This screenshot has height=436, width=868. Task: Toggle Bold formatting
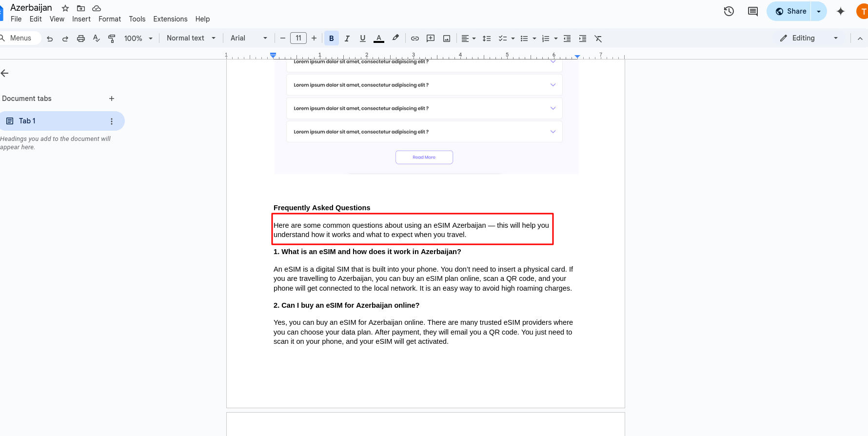point(332,39)
